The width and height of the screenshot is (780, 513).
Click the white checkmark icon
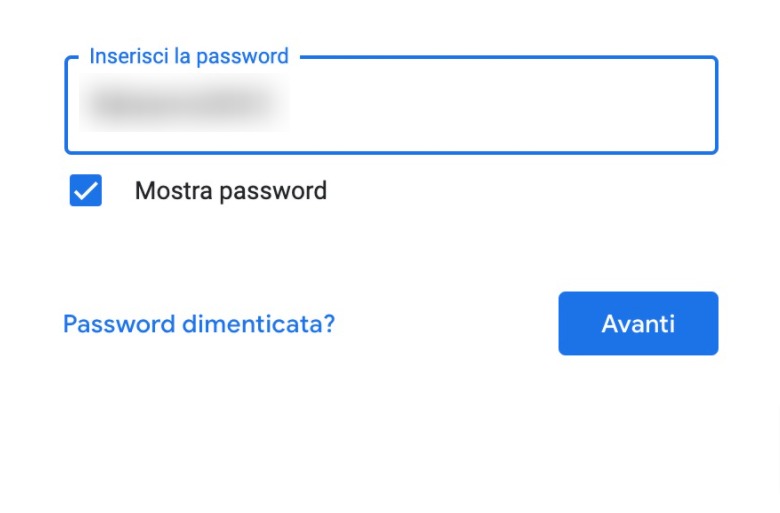[86, 191]
